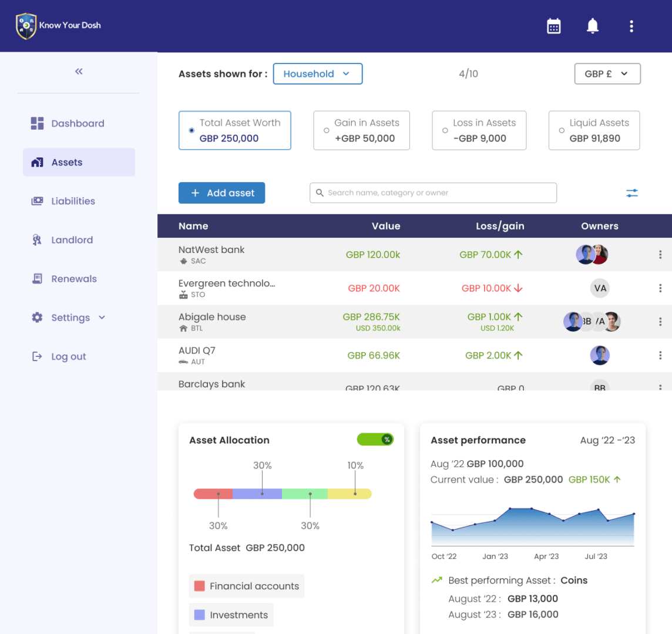
Task: Click the Add asset button
Action: (221, 193)
